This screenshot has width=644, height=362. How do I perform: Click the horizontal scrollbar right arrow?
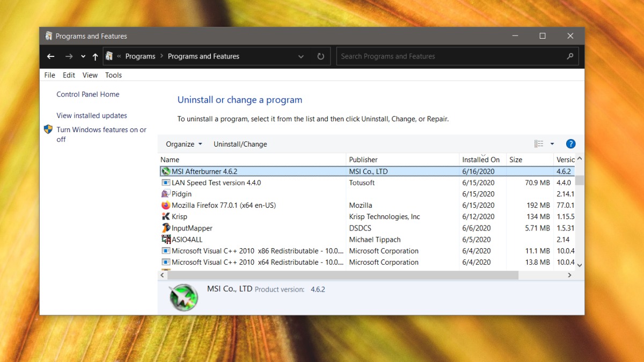click(570, 275)
